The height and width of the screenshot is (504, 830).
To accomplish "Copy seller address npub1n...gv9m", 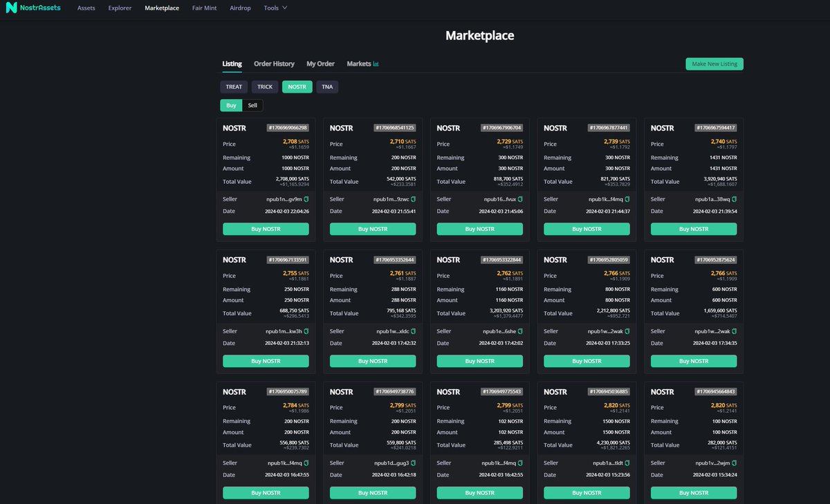I will pyautogui.click(x=306, y=199).
